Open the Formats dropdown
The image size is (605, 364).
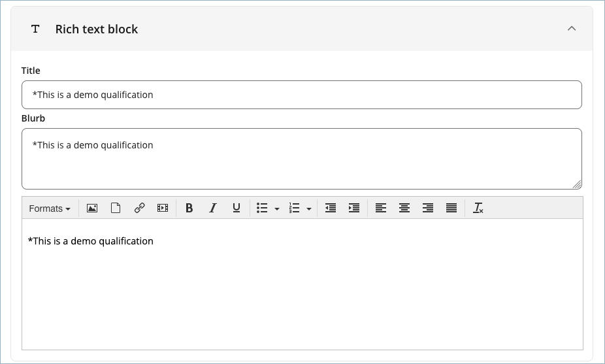point(50,208)
